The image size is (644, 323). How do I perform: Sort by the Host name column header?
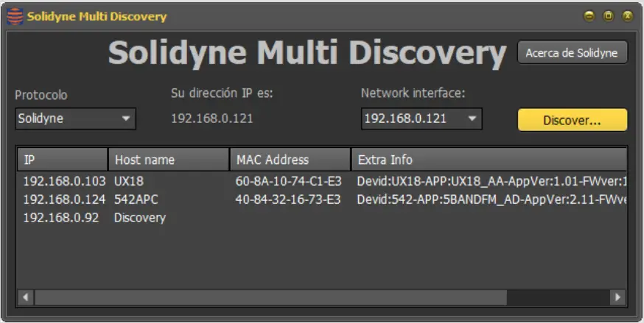coord(169,160)
